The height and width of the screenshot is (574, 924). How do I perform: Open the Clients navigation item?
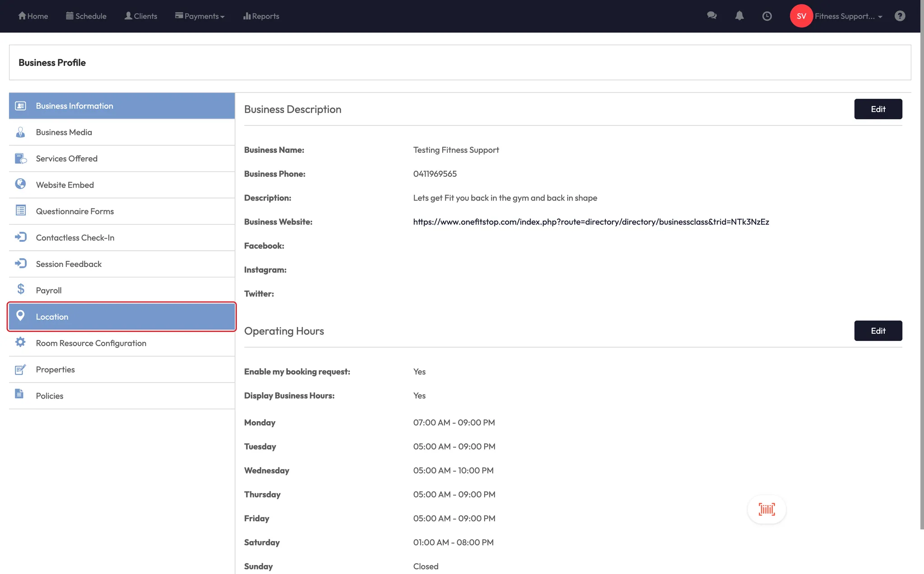click(141, 16)
